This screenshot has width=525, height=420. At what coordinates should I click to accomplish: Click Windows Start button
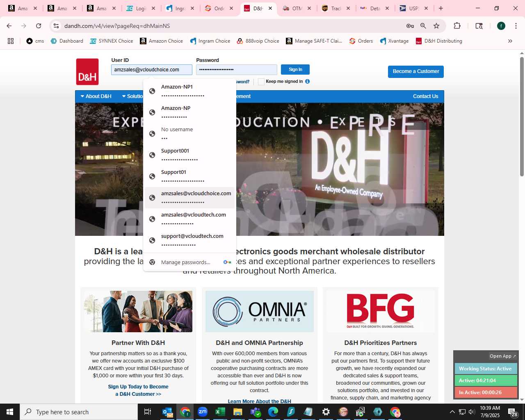pos(10,412)
